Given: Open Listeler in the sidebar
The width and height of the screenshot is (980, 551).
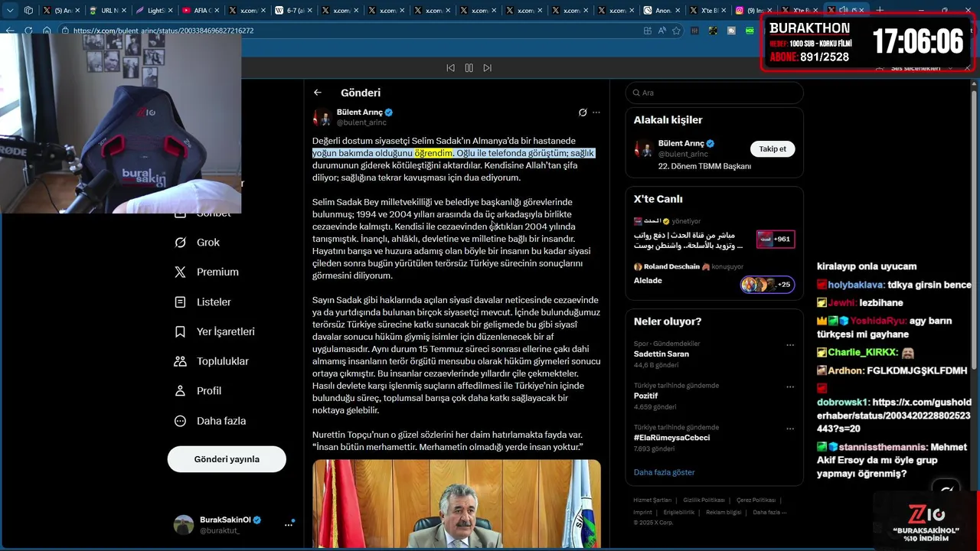Looking at the screenshot, I should point(203,302).
